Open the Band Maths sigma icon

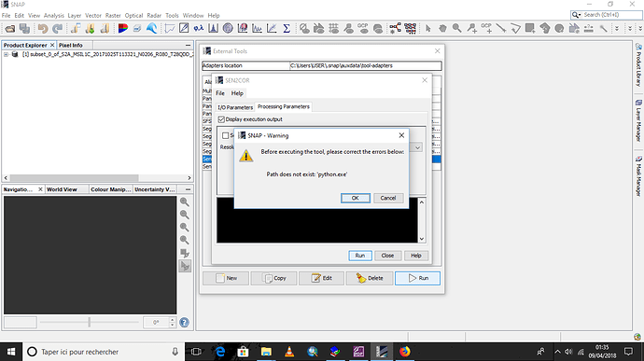287,28
